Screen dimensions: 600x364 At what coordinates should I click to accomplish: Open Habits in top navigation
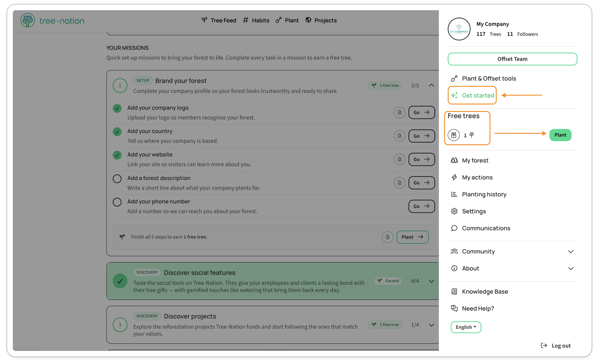tap(256, 20)
